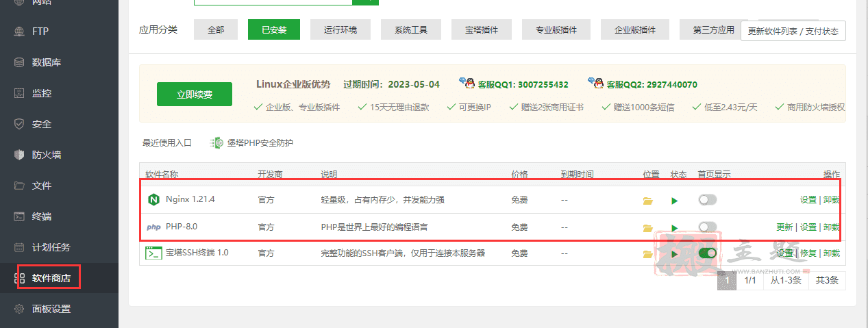
Task: Click 立即续费 renew button
Action: click(x=195, y=94)
